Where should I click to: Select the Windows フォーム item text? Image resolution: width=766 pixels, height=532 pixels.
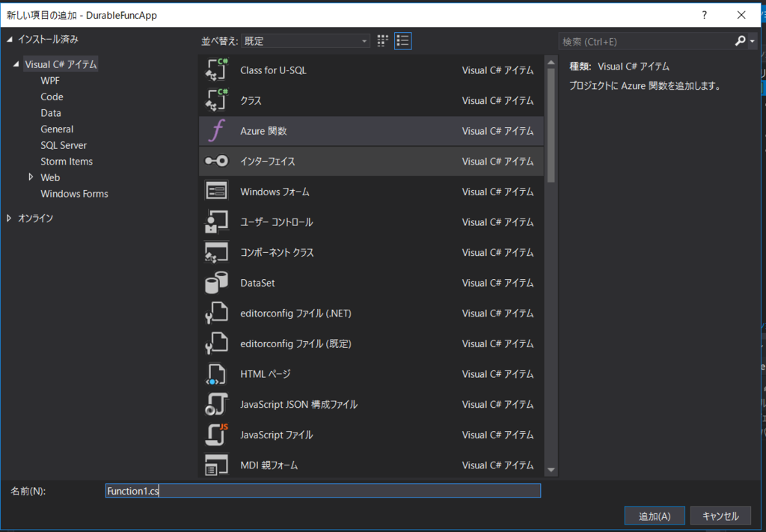(x=275, y=192)
